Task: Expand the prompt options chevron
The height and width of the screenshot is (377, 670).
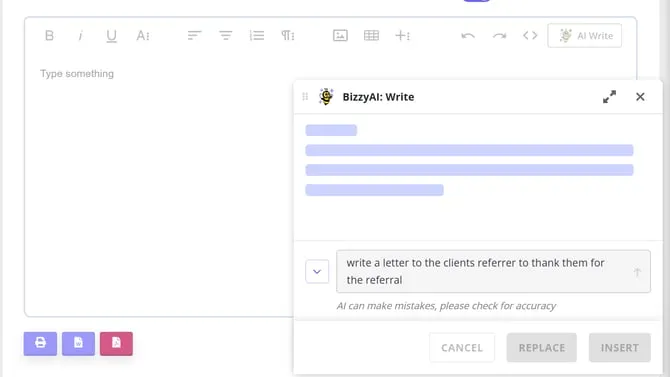Action: 317,271
